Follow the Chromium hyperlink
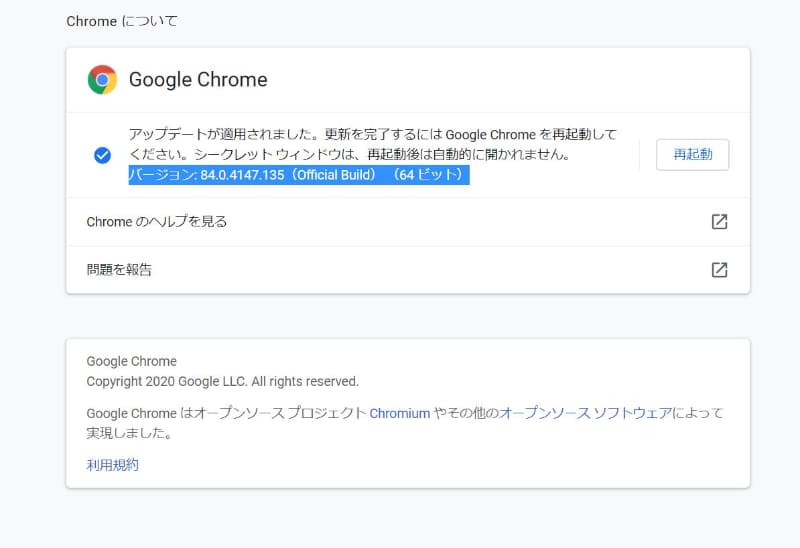 (399, 413)
